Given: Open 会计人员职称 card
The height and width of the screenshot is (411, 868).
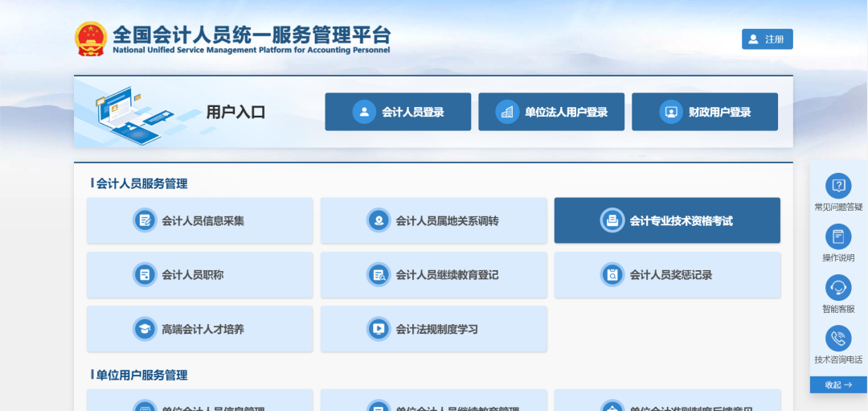Looking at the screenshot, I should [x=200, y=275].
